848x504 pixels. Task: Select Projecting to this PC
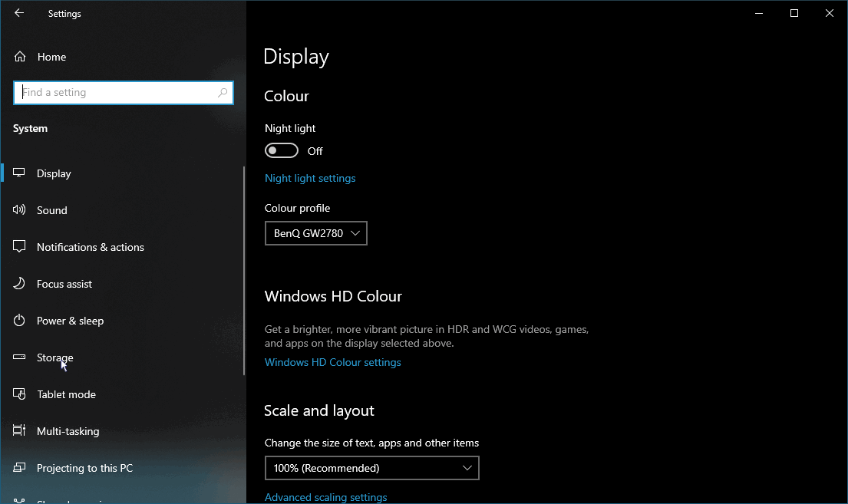(84, 468)
